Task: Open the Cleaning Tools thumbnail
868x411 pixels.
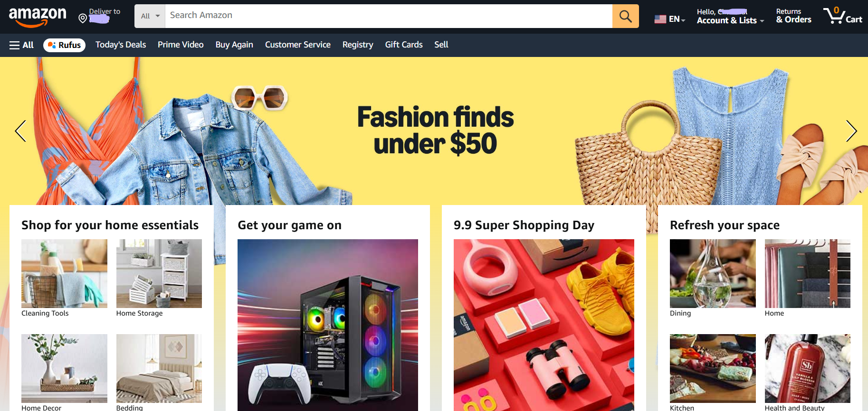Action: pyautogui.click(x=64, y=273)
